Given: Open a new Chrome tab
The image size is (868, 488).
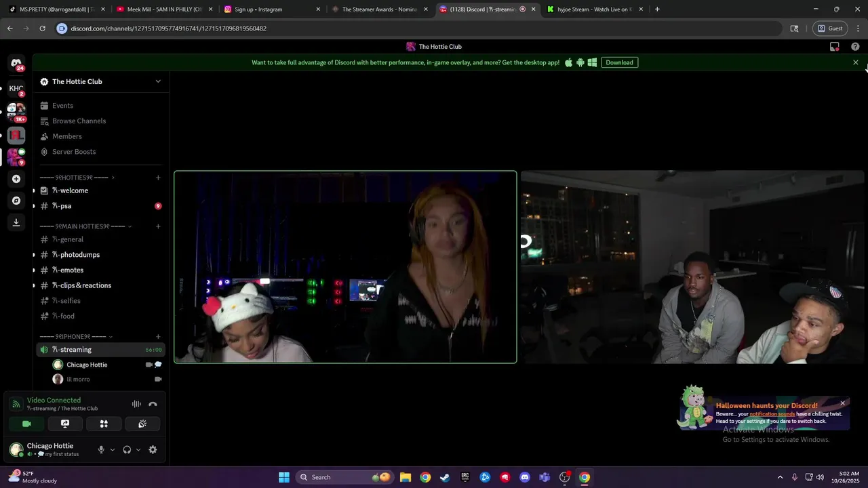Looking at the screenshot, I should 657,9.
